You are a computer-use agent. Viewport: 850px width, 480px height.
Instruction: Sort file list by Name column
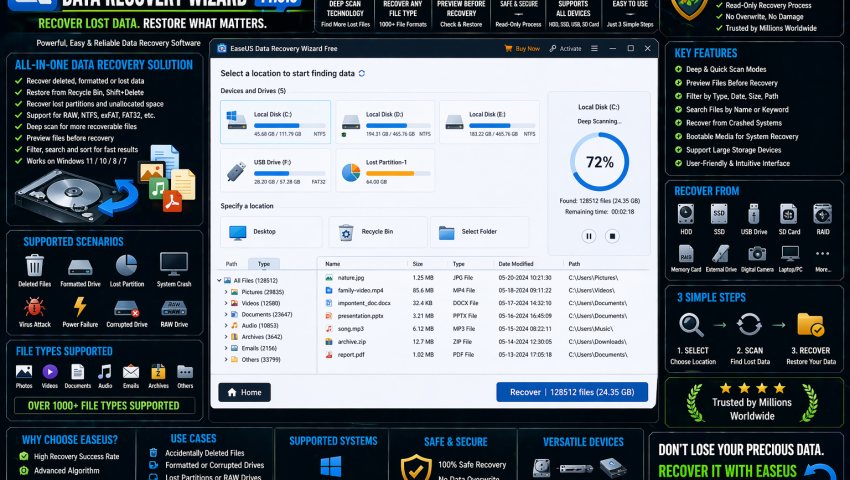click(332, 264)
